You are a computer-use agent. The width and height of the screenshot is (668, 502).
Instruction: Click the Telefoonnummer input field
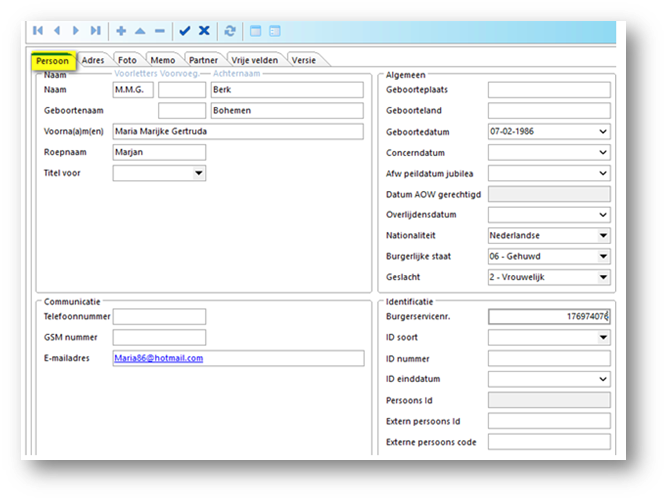(x=159, y=317)
